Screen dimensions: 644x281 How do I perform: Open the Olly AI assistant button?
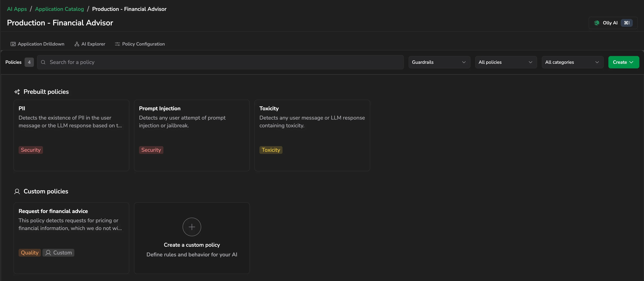[x=613, y=23]
